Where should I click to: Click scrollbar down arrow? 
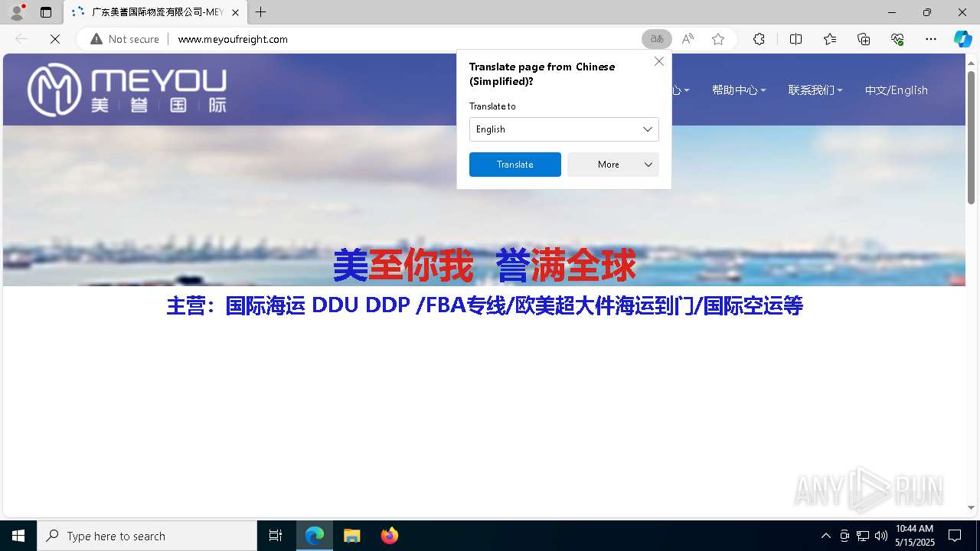click(972, 507)
